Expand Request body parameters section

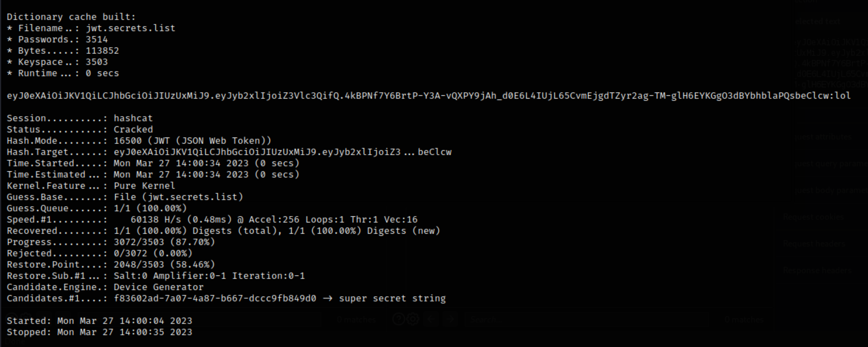pyautogui.click(x=832, y=191)
